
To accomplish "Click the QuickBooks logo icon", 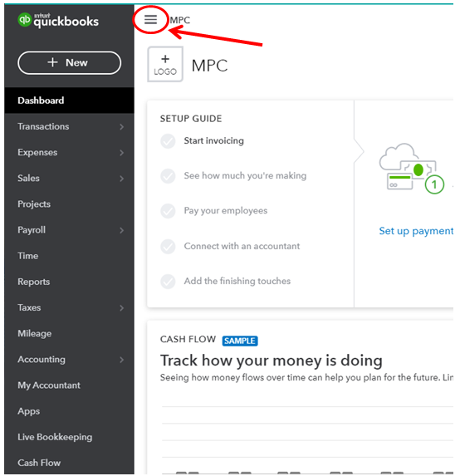I will 24,20.
